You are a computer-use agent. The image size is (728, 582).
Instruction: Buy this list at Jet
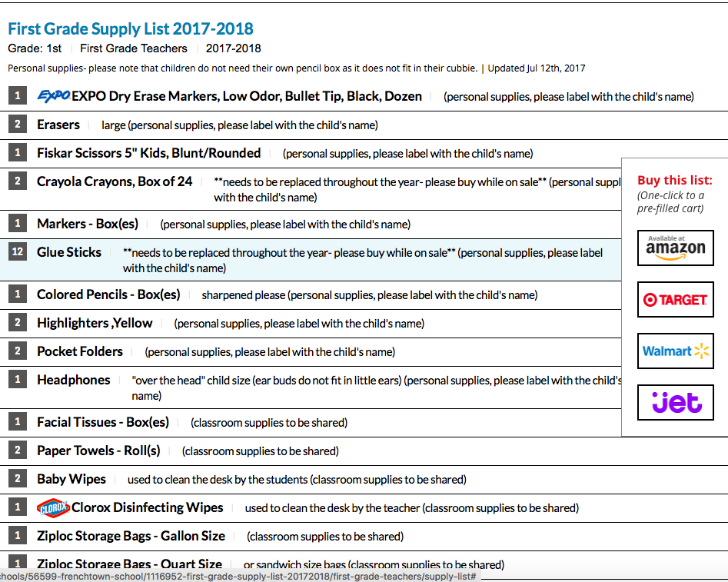click(x=676, y=403)
